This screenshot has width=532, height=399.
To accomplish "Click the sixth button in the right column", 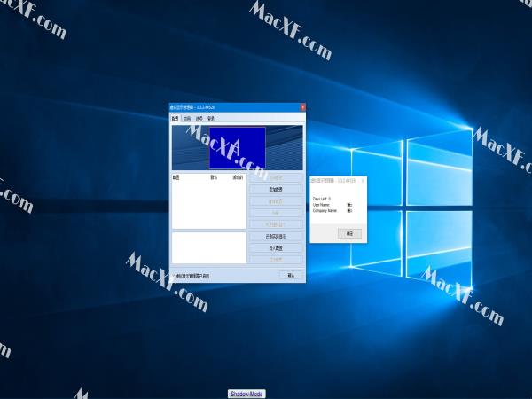I will [276, 236].
